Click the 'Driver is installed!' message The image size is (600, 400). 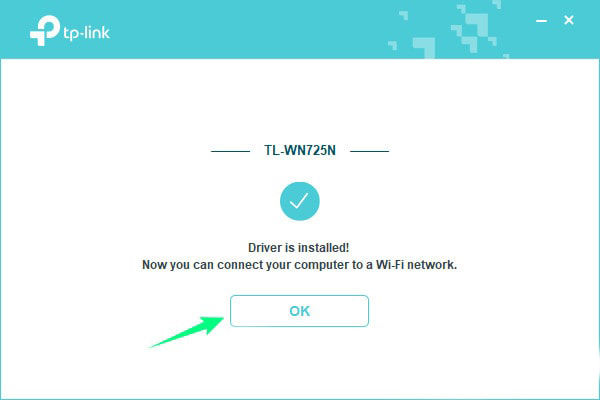pos(298,247)
